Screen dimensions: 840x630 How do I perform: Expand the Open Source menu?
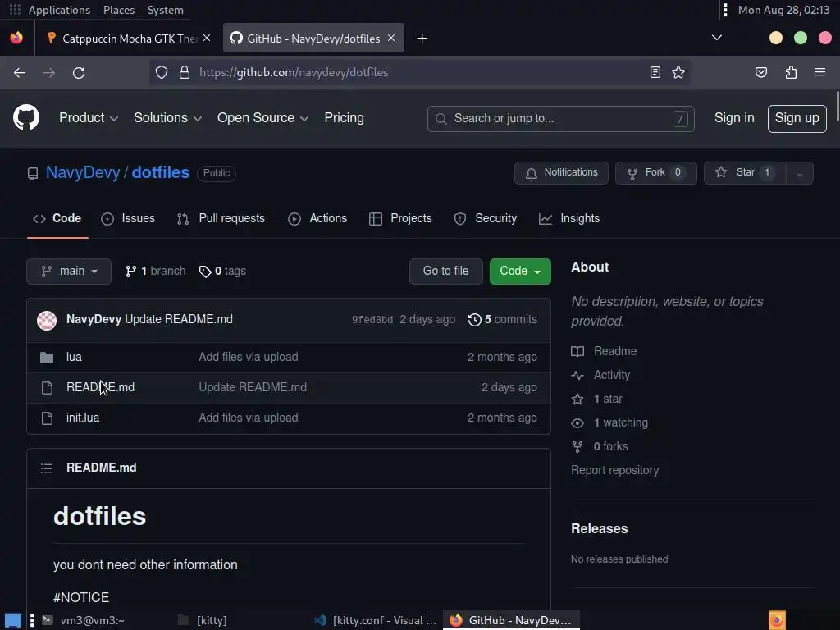click(x=262, y=118)
